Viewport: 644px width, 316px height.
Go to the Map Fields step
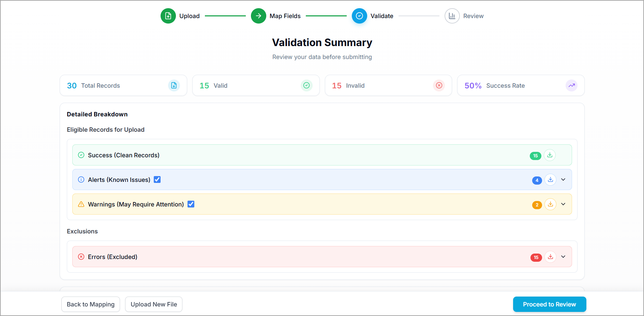258,16
